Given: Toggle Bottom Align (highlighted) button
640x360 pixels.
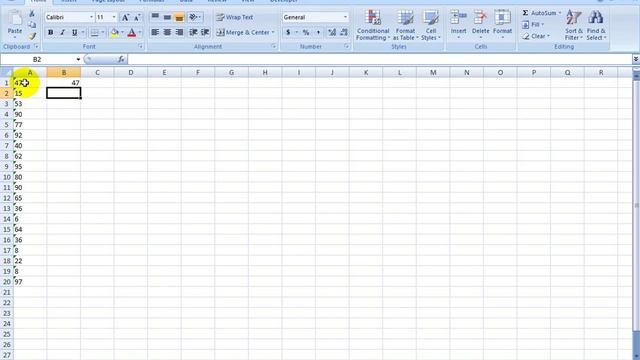Looking at the screenshot, I should [x=179, y=17].
